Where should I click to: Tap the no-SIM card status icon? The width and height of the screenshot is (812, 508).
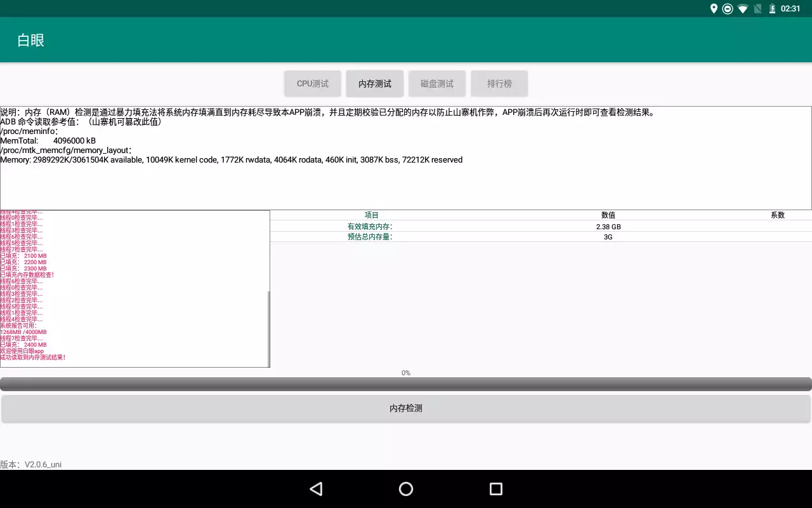click(757, 9)
